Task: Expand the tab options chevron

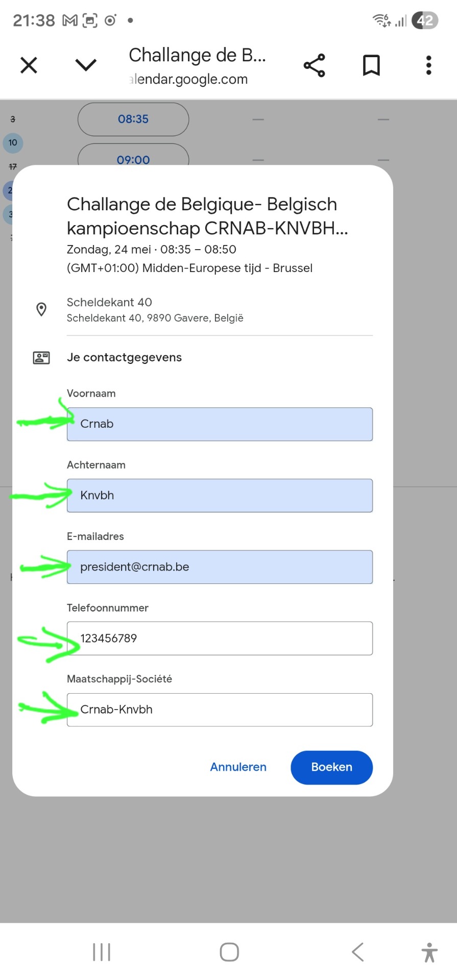Action: pos(86,65)
